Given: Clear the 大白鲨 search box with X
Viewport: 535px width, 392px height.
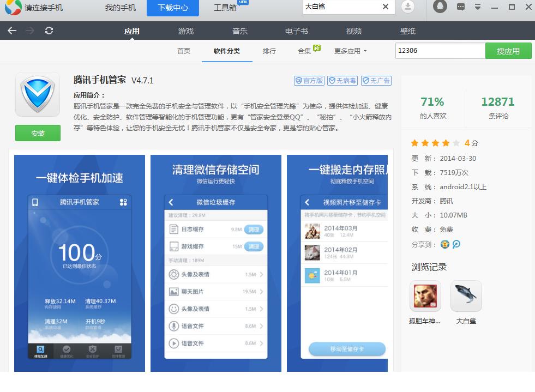Looking at the screenshot, I should tap(386, 7).
